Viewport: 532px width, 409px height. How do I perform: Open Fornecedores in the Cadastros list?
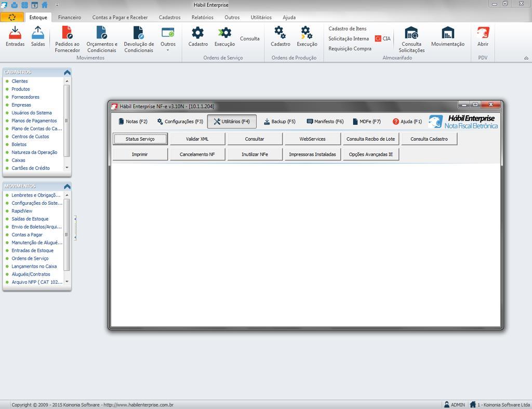[x=25, y=97]
